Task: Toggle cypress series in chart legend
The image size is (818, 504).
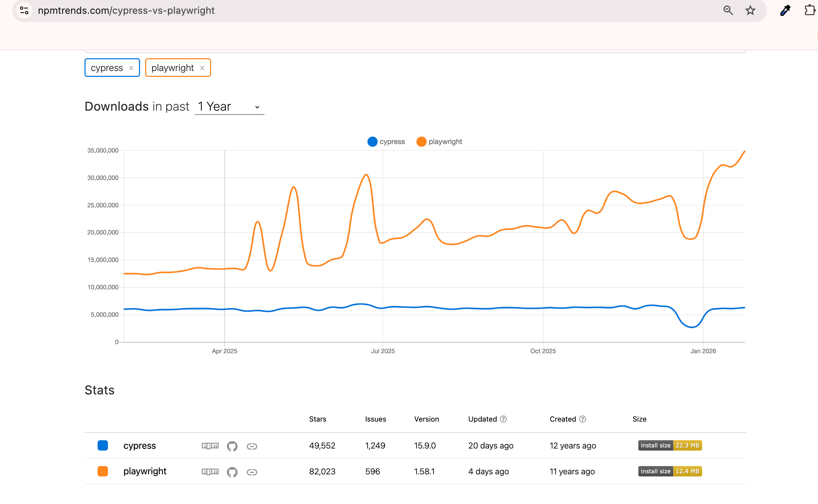Action: [x=386, y=142]
